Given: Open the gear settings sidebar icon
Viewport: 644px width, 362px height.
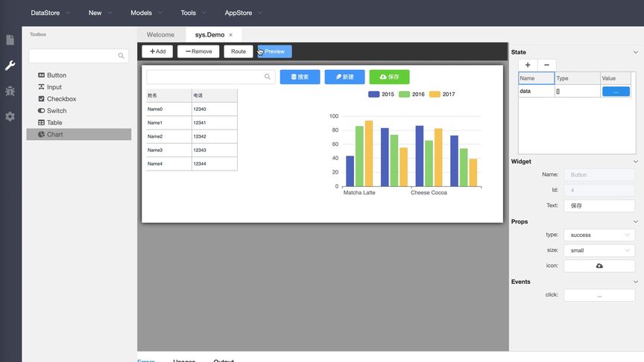Looking at the screenshot, I should pyautogui.click(x=10, y=116).
